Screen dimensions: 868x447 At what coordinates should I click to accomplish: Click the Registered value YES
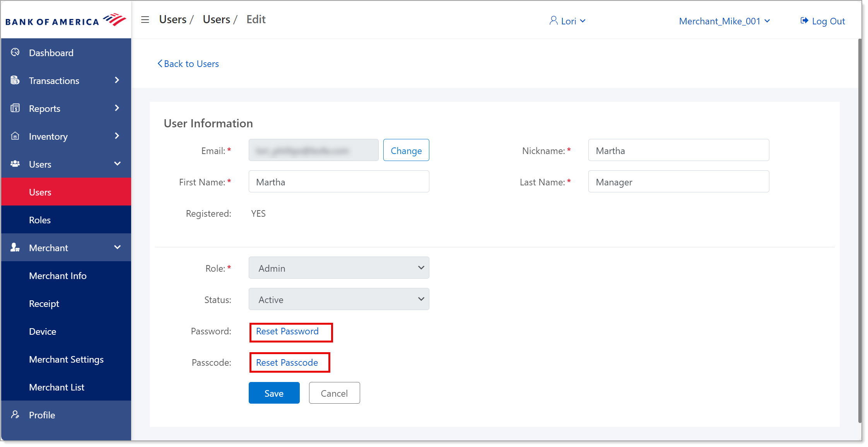[258, 214]
